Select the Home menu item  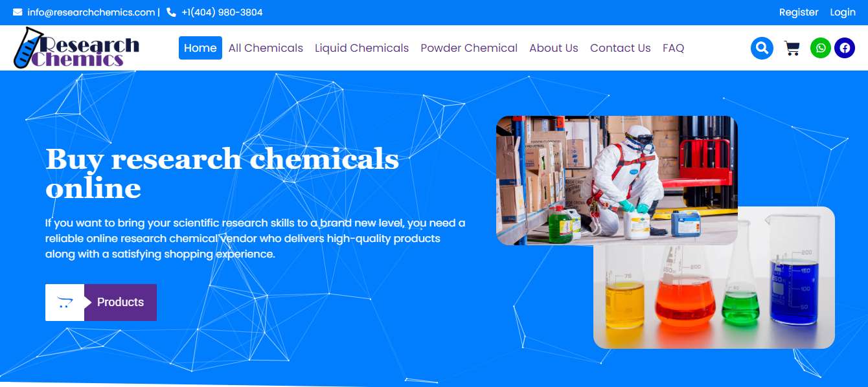tap(200, 48)
